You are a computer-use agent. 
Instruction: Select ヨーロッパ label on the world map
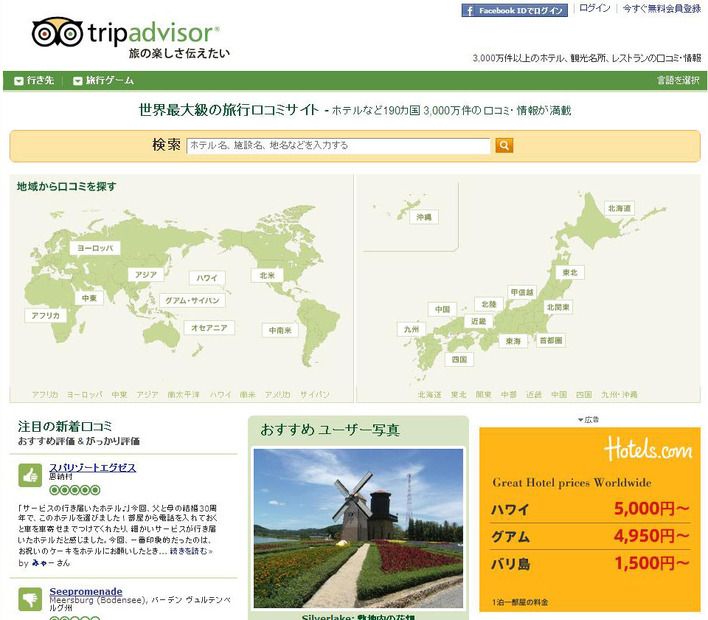pyautogui.click(x=97, y=246)
